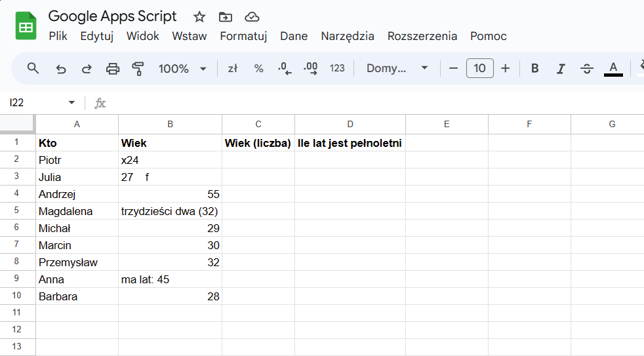Redo the last action
Viewport: 644px width, 356px height.
click(x=87, y=69)
